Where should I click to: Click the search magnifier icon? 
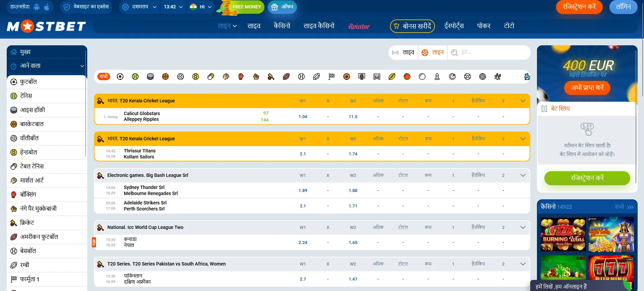point(454,53)
